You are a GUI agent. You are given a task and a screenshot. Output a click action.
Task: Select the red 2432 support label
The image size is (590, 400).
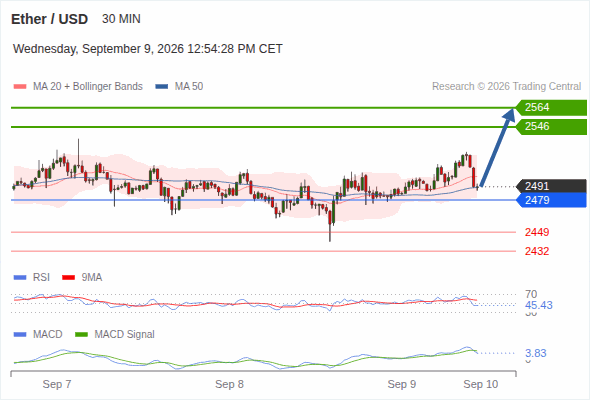[x=537, y=251]
